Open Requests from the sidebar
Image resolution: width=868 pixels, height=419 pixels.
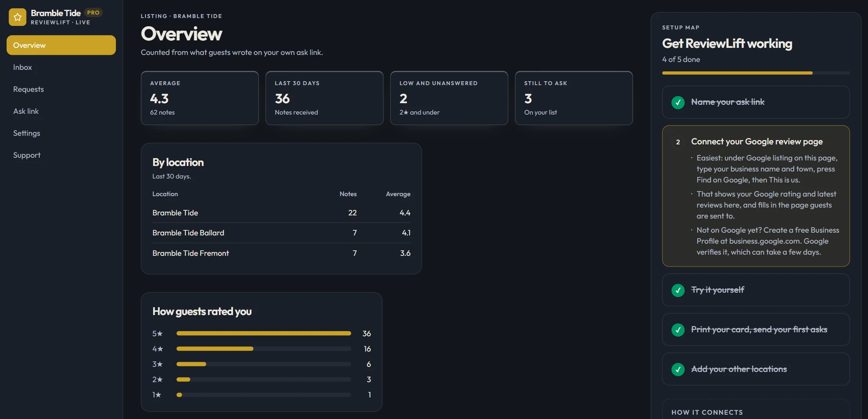(61, 89)
